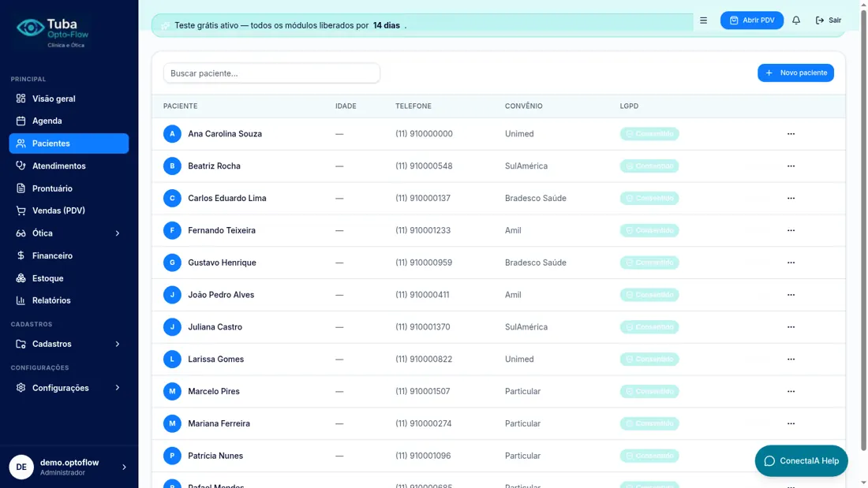Click SulAmérica in Beatriz Rocha row
Screen dimensions: 868x488
tap(526, 166)
